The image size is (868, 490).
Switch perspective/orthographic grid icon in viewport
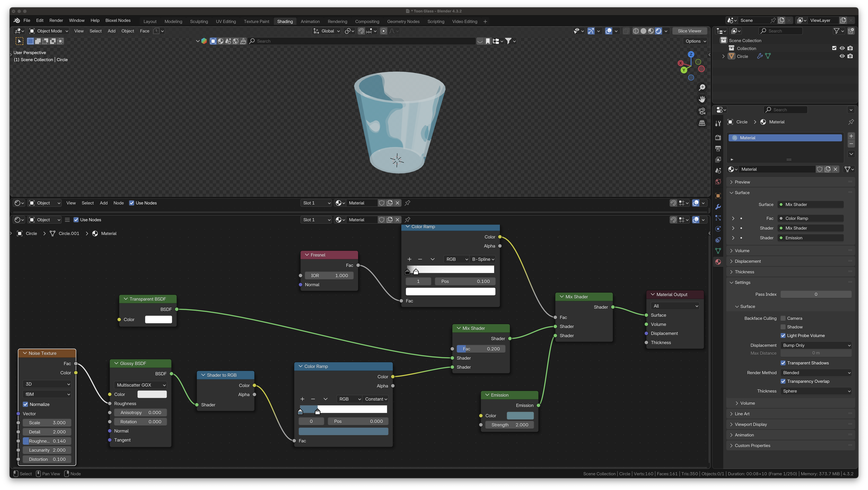click(702, 123)
